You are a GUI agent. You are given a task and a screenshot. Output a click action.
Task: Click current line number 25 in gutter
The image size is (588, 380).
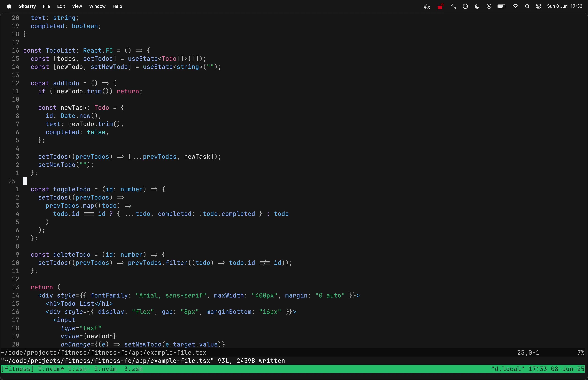coord(12,181)
